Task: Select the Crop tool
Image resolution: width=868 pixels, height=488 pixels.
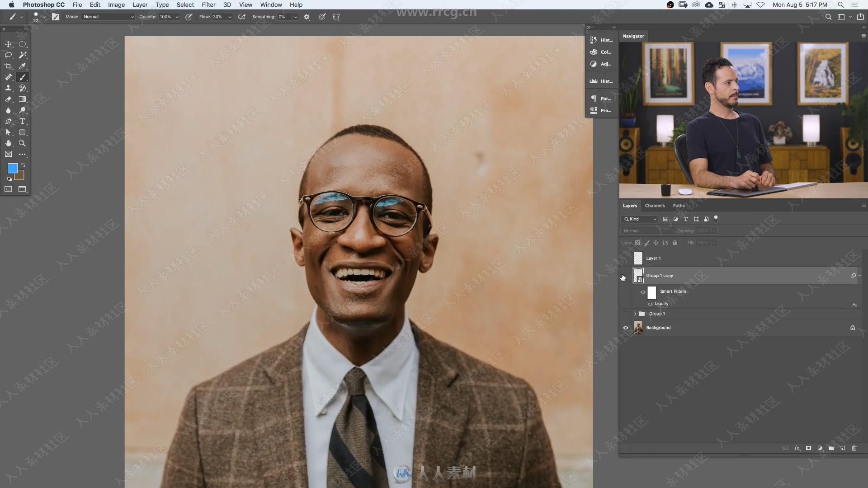Action: (x=8, y=66)
